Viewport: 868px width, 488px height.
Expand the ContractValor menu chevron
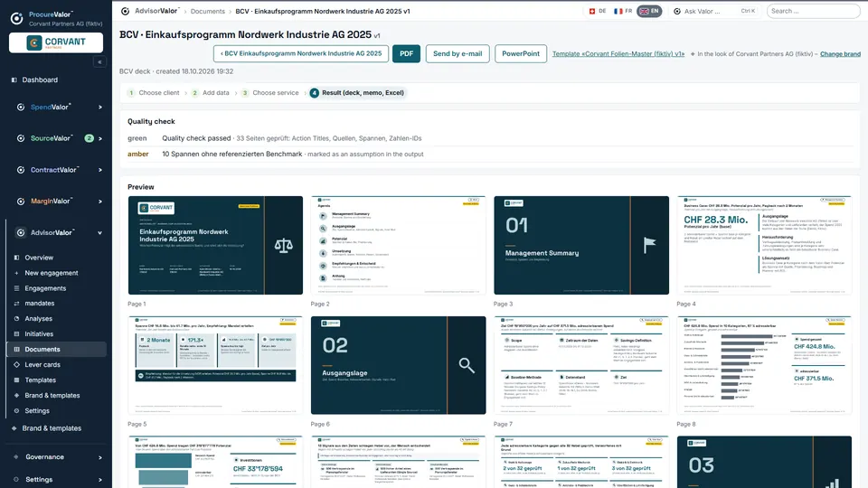point(100,170)
